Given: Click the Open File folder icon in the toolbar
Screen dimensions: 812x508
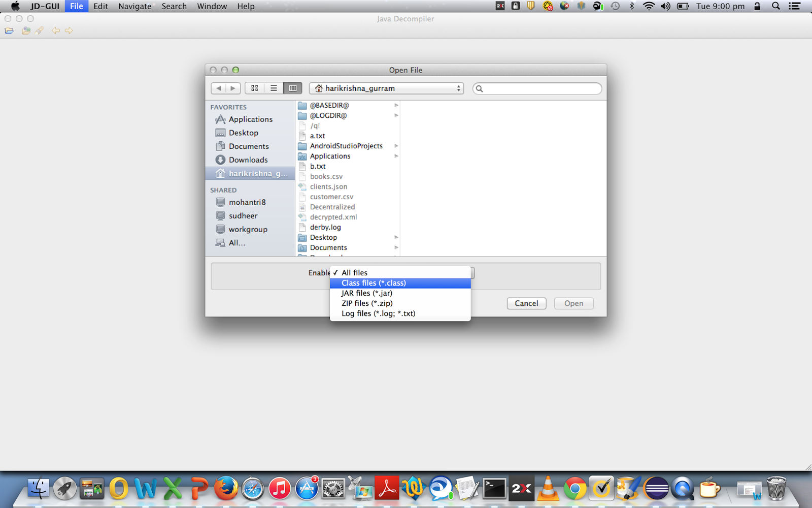Looking at the screenshot, I should [x=9, y=30].
